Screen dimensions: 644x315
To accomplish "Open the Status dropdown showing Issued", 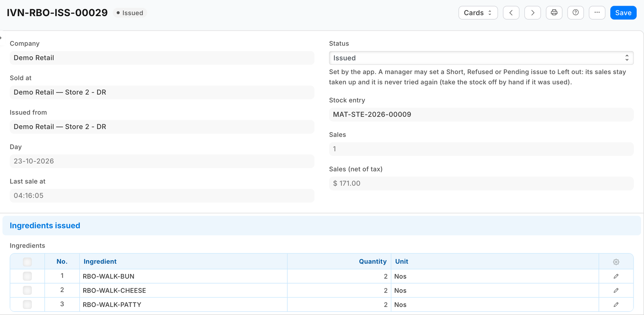I will point(481,58).
